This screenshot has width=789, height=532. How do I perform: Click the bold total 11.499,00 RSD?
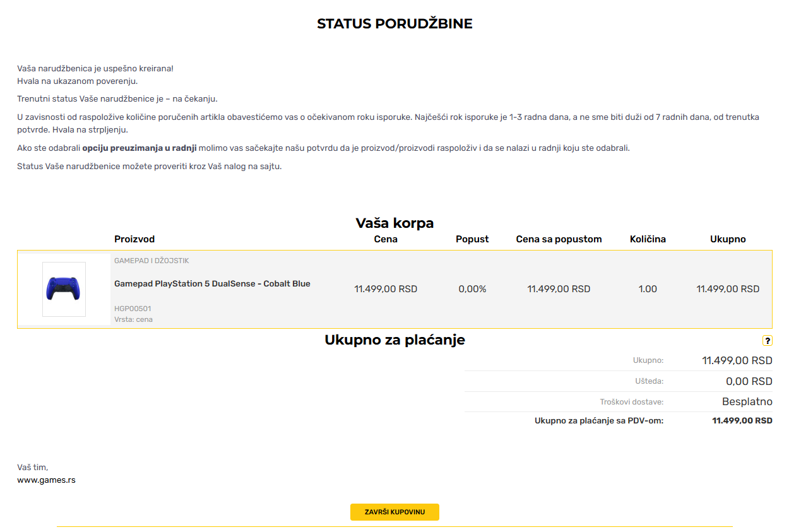[x=742, y=421]
